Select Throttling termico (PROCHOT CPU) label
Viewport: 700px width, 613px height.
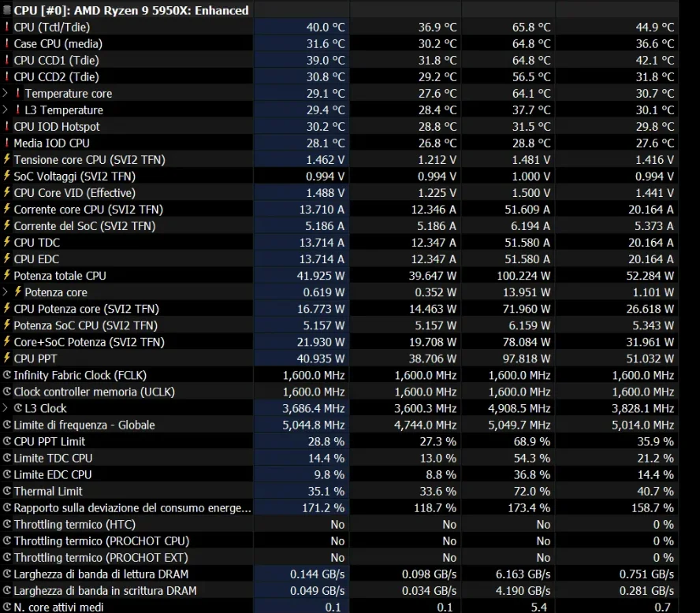(102, 541)
